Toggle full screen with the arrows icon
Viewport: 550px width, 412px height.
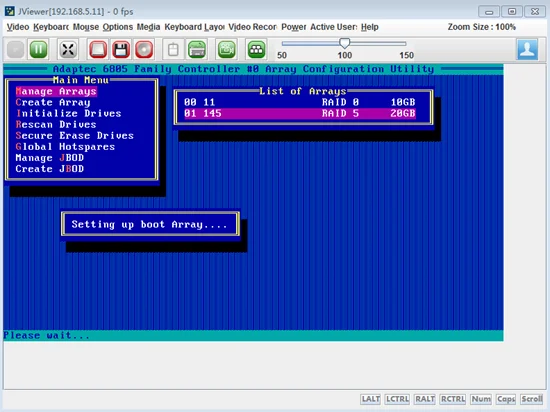click(x=68, y=49)
